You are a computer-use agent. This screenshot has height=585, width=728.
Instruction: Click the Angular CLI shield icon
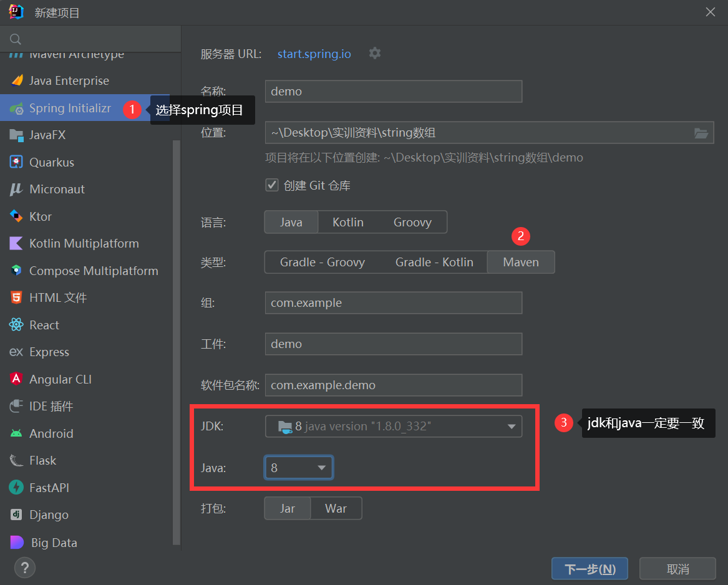point(16,379)
